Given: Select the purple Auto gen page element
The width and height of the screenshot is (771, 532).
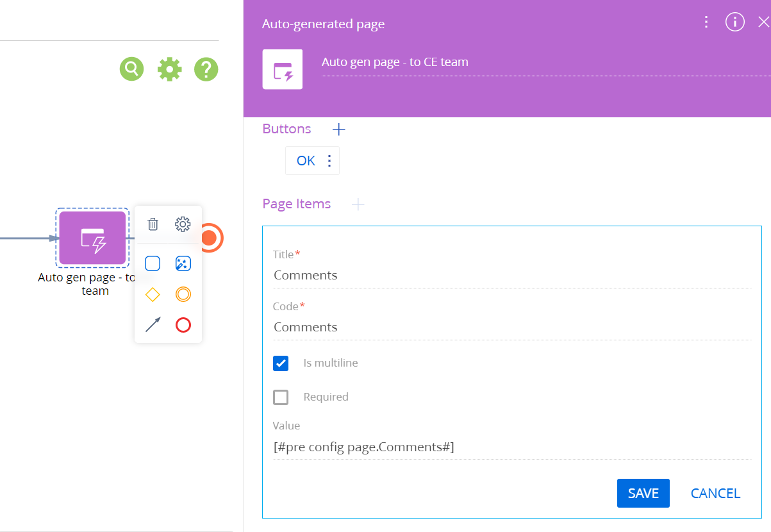Looking at the screenshot, I should pyautogui.click(x=92, y=238).
